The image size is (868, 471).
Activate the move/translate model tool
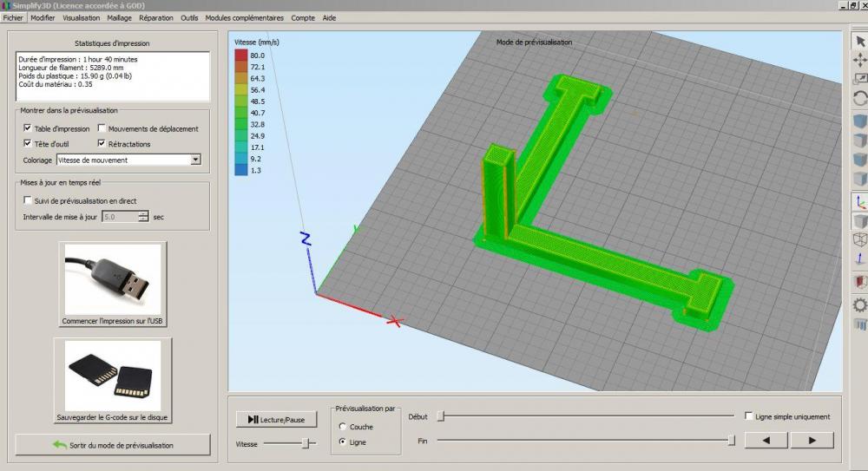click(859, 61)
